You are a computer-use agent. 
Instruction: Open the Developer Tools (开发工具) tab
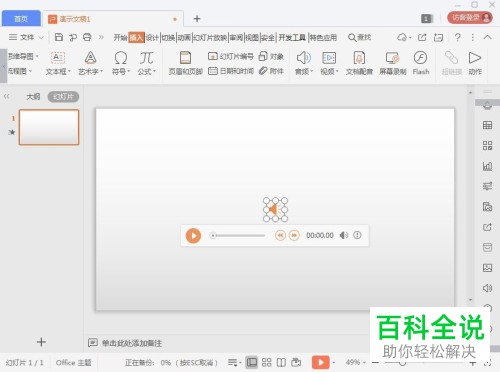click(292, 38)
